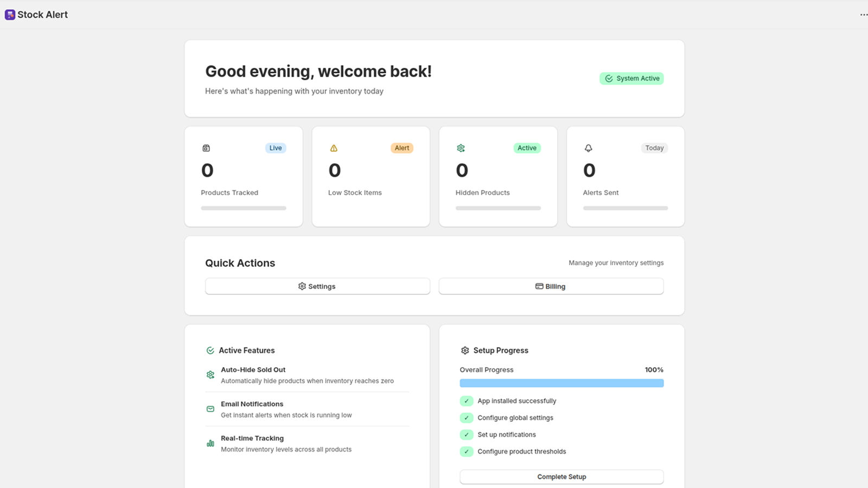Select the Low Stock warning triangle icon

point(334,147)
